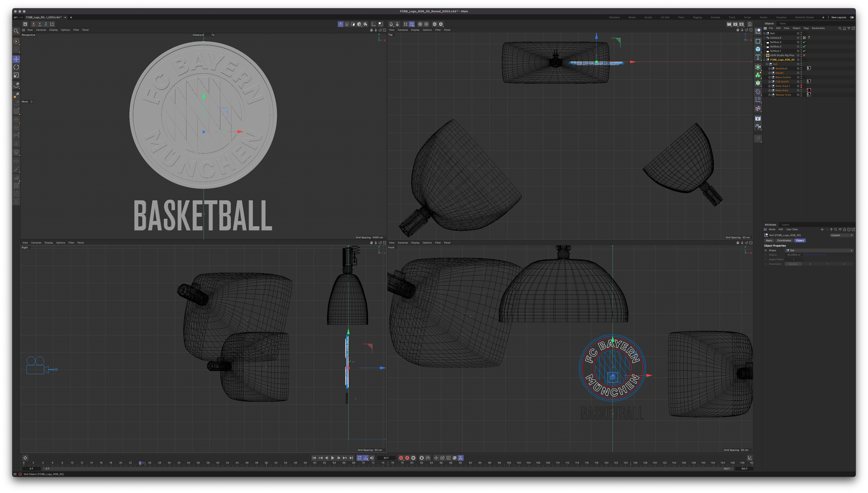
Task: Toggle the Autokeying button
Action: pos(407,458)
